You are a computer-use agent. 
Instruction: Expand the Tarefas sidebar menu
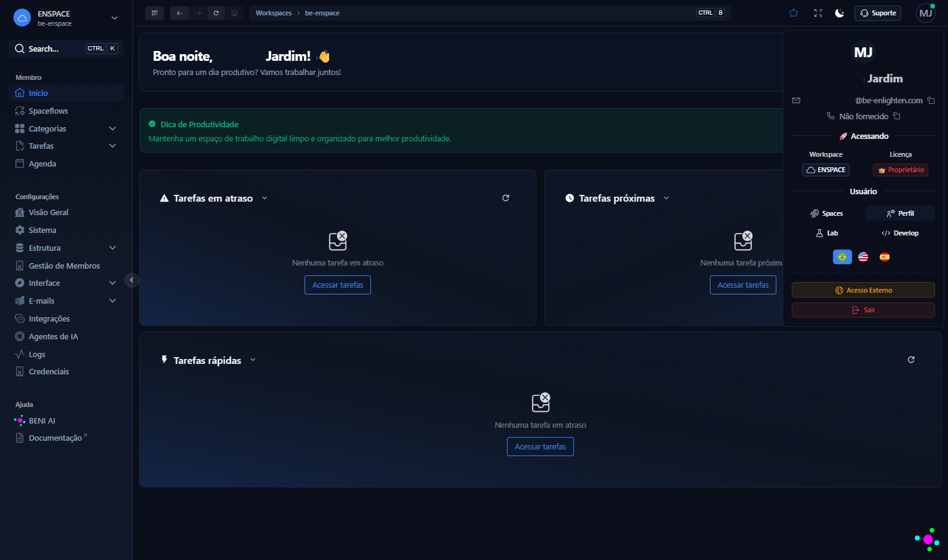[x=113, y=146]
